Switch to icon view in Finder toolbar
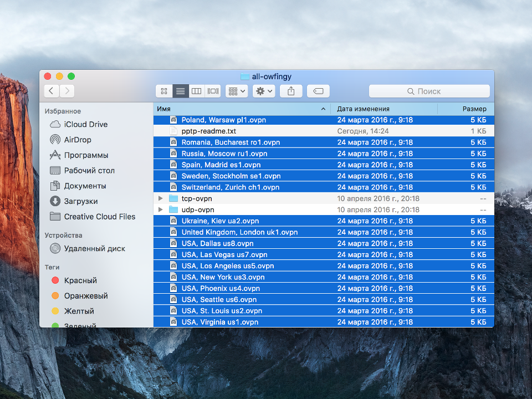The height and width of the screenshot is (399, 532). pos(164,91)
